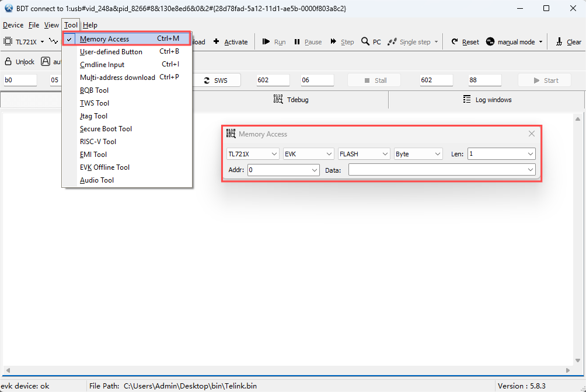
Task: Click the file path Telink.bin in status bar
Action: (x=190, y=386)
